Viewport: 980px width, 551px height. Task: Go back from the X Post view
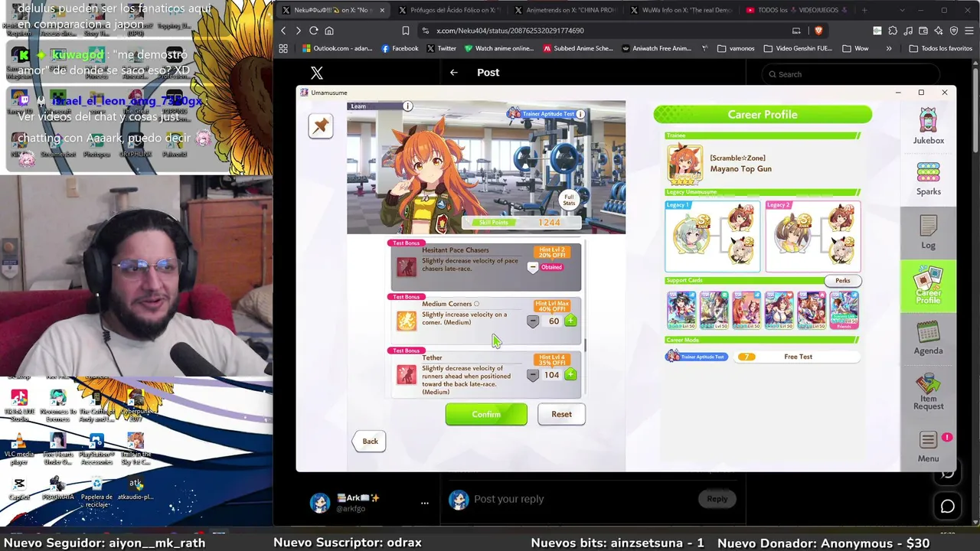[454, 73]
